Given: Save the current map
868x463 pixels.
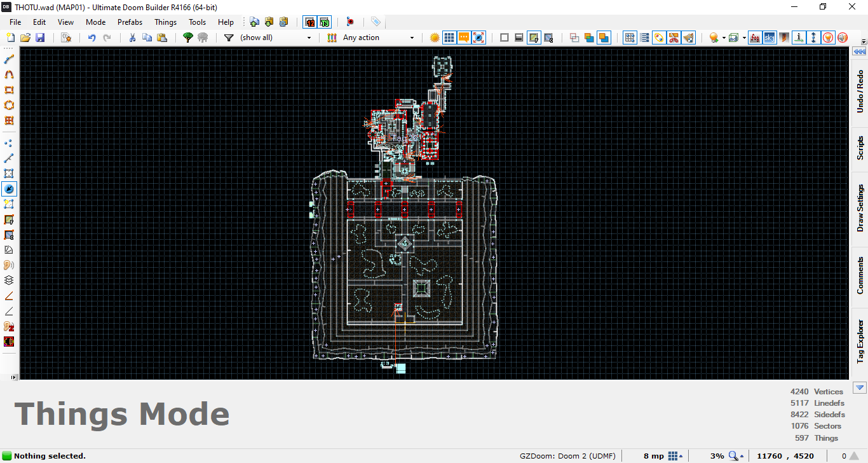Looking at the screenshot, I should 40,38.
